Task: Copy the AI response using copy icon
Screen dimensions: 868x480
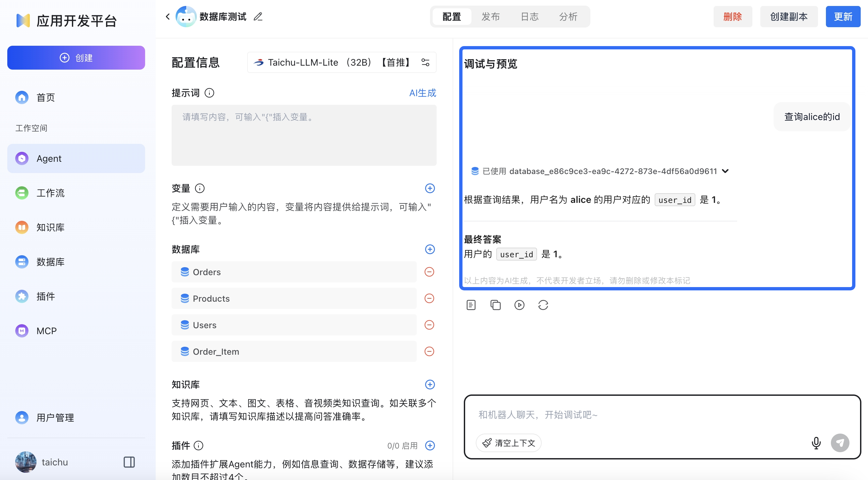Action: point(495,305)
